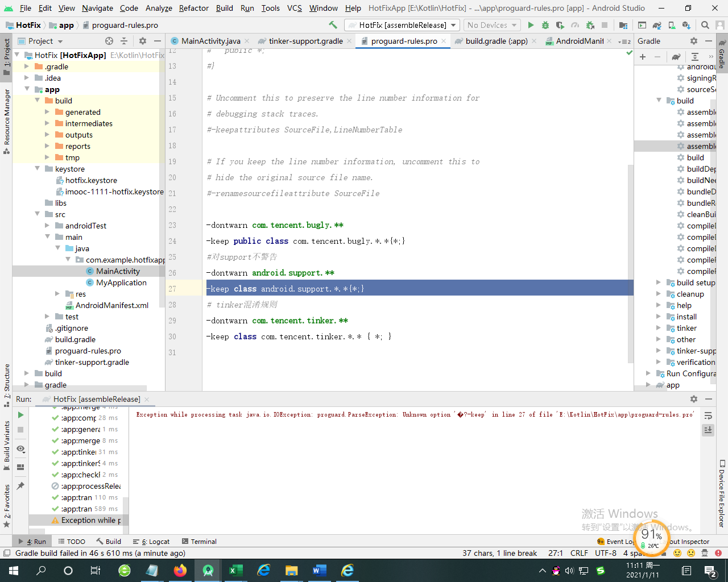
Task: Click the Make Project hammer icon
Action: tap(333, 25)
